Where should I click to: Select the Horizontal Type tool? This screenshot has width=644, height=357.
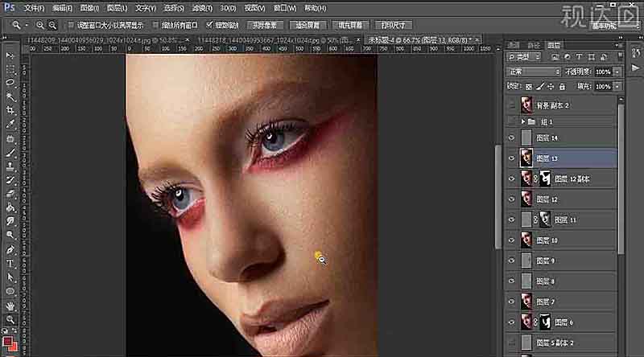[10, 264]
